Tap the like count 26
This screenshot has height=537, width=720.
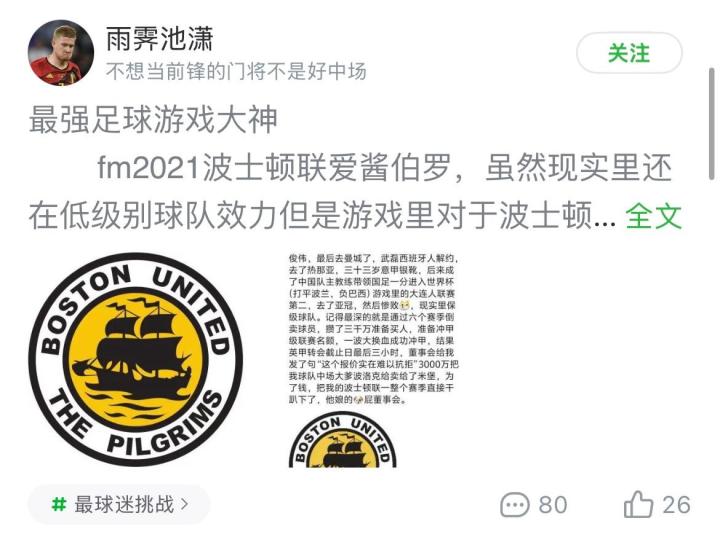coord(676,505)
